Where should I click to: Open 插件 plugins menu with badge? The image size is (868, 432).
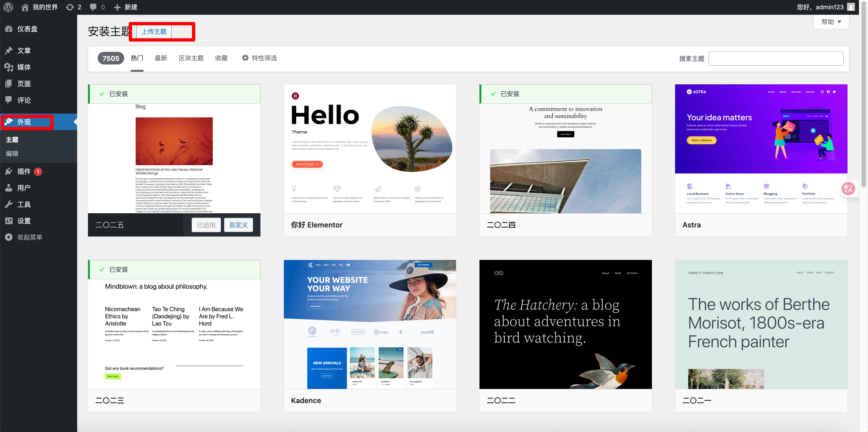[24, 171]
